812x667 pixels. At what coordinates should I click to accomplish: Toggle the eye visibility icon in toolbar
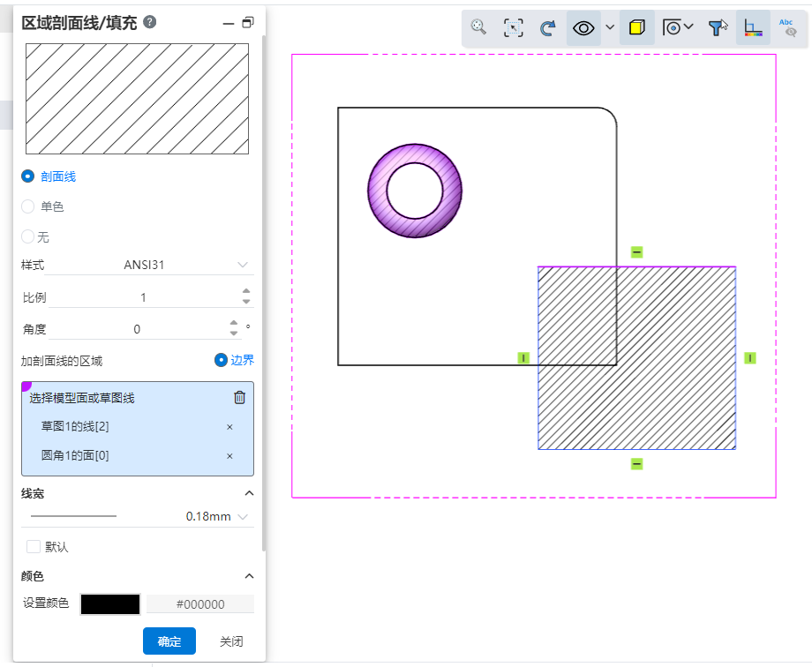tap(583, 27)
